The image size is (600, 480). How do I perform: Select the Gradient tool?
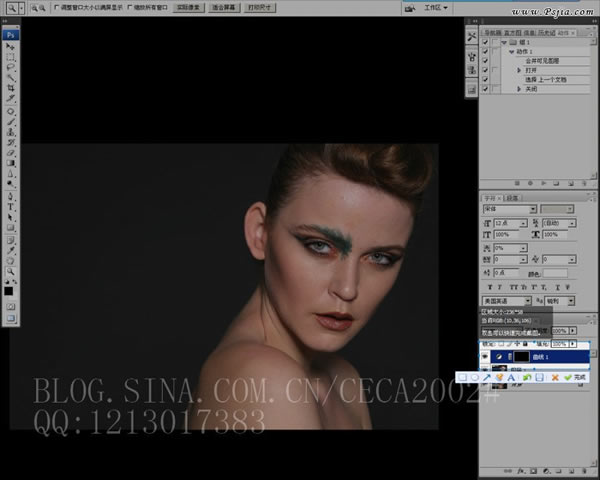tap(10, 163)
